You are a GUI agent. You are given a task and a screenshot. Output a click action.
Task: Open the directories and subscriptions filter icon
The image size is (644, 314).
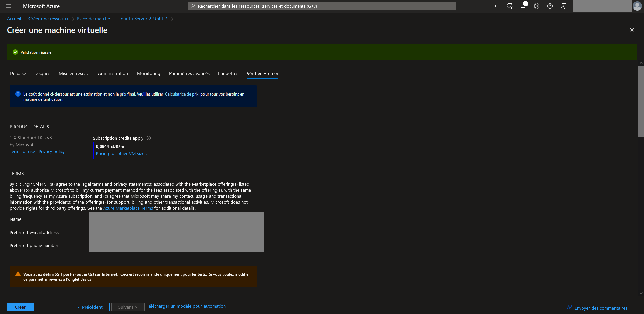(510, 6)
